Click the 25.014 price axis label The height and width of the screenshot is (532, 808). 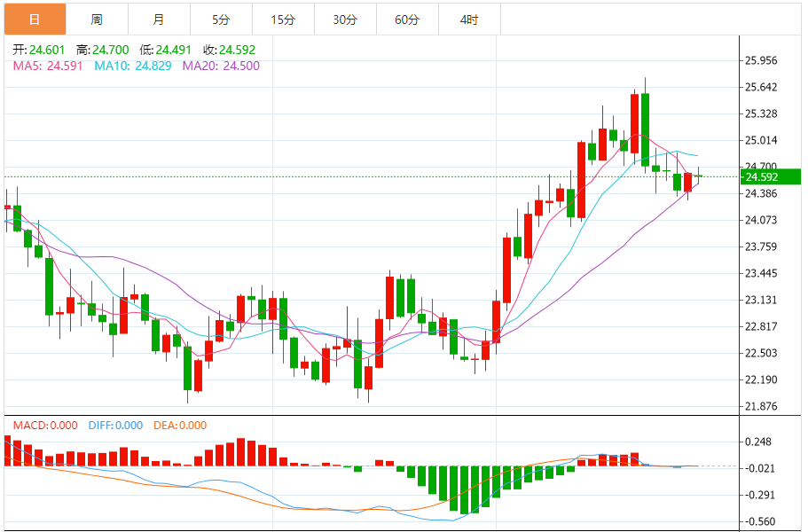pos(761,141)
